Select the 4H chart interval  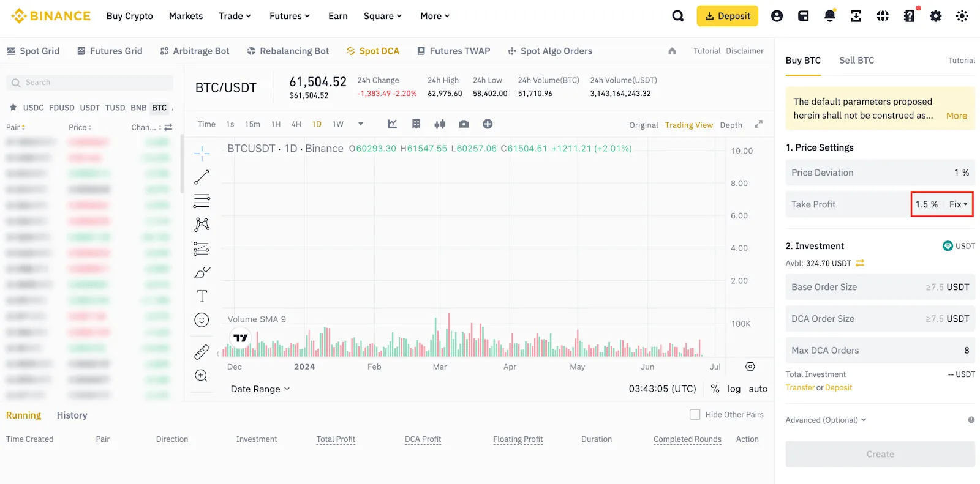(x=296, y=124)
